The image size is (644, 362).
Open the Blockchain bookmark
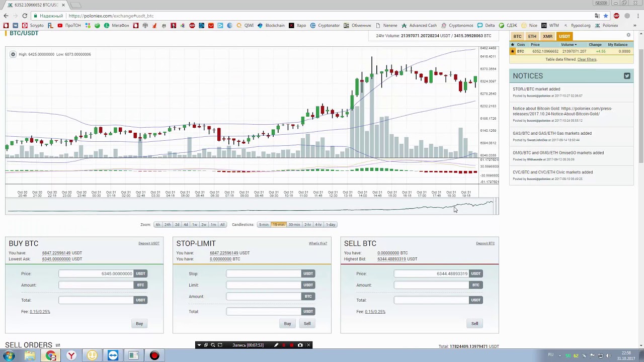pyautogui.click(x=271, y=25)
